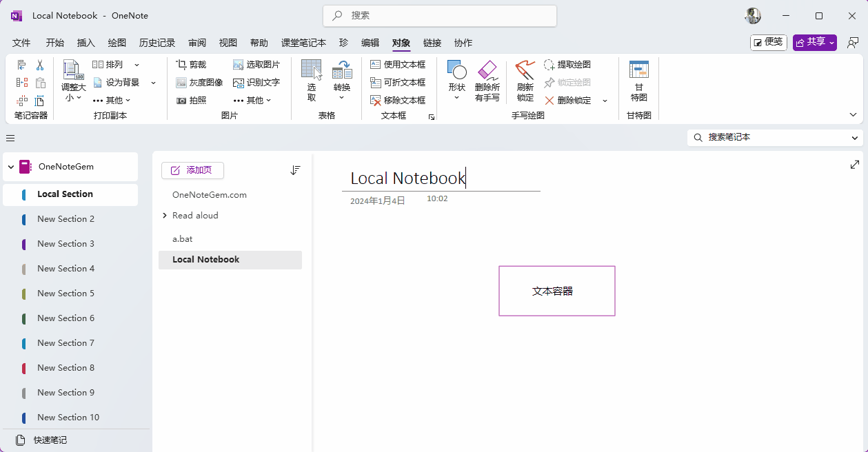Screen dimensions: 868x452
Task: Click the 移除文本框 remove text box tool
Action: pos(398,101)
